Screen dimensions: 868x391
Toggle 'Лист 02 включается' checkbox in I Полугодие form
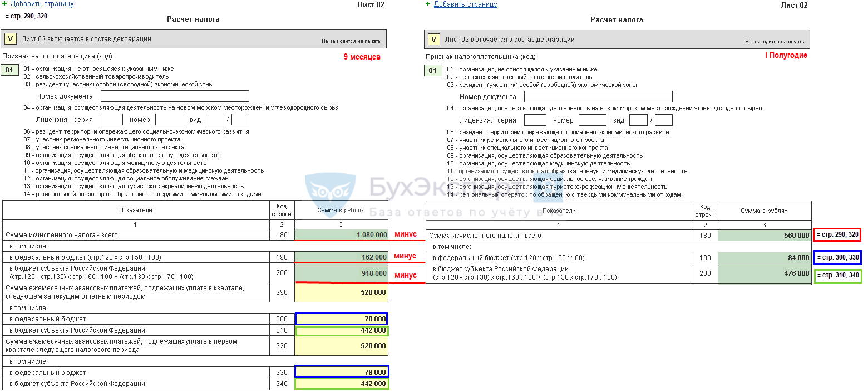[x=434, y=40]
